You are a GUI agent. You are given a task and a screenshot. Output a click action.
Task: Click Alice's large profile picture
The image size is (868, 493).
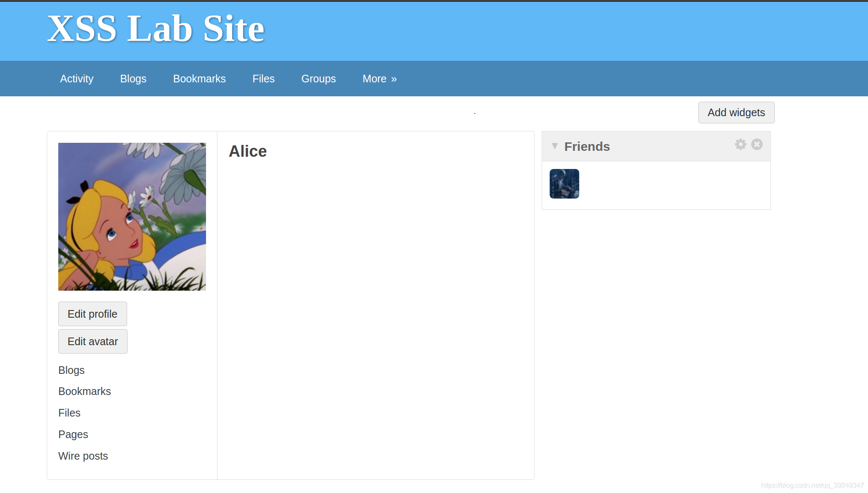132,216
